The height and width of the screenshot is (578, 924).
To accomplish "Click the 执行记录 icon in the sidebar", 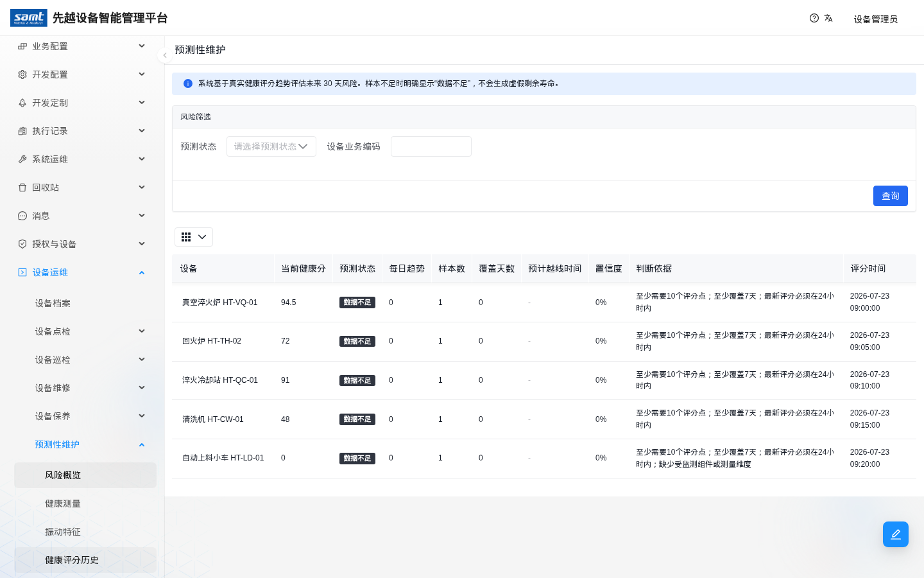I will [22, 131].
